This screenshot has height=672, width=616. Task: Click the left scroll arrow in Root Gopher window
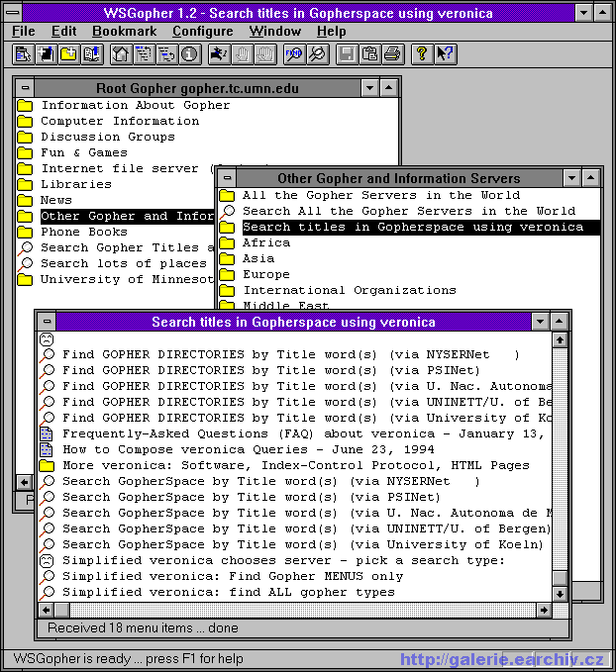click(x=24, y=483)
